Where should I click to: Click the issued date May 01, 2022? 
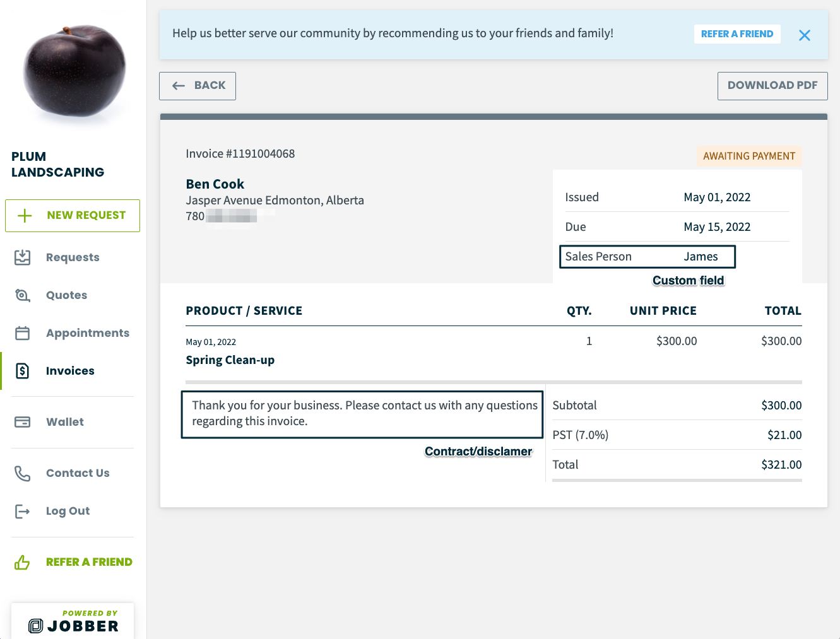[718, 197]
